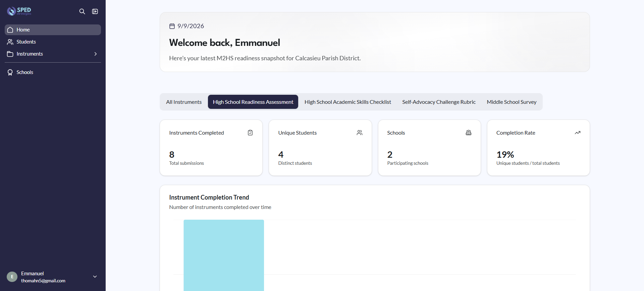Click thomahn5@gmail.com email text

43,281
